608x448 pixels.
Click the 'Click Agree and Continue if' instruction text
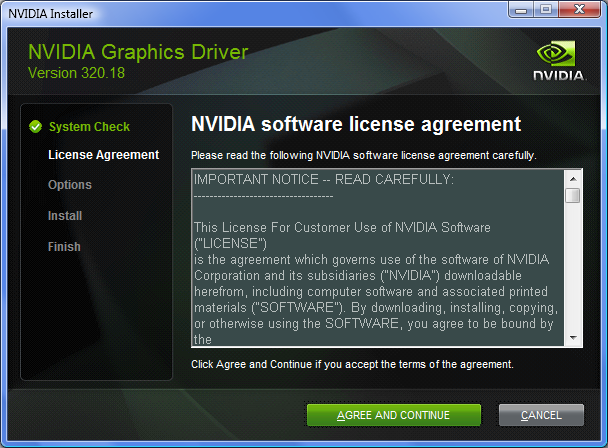point(352,365)
